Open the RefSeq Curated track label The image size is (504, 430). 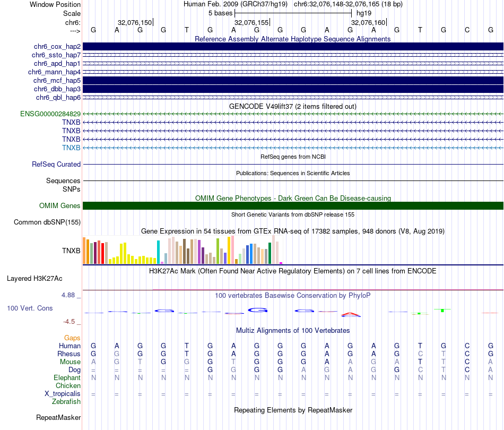pos(56,165)
